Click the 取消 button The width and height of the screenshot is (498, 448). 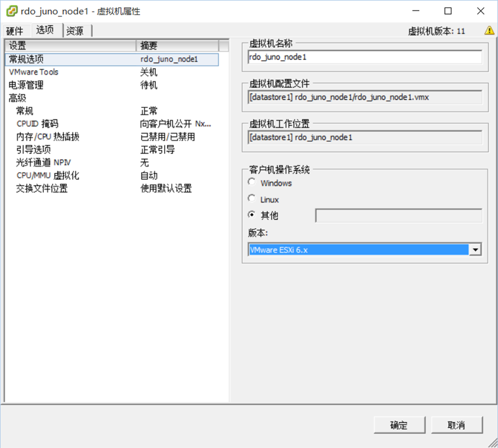[457, 425]
